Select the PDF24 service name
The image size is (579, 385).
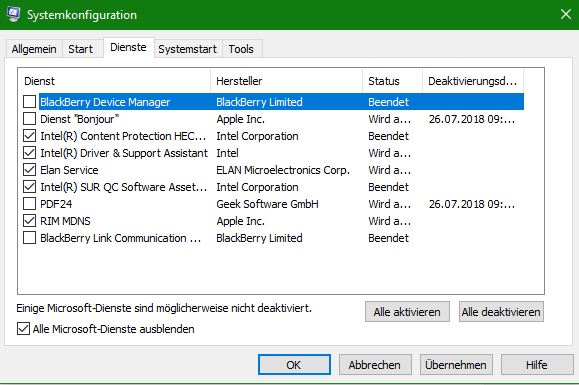pos(56,204)
